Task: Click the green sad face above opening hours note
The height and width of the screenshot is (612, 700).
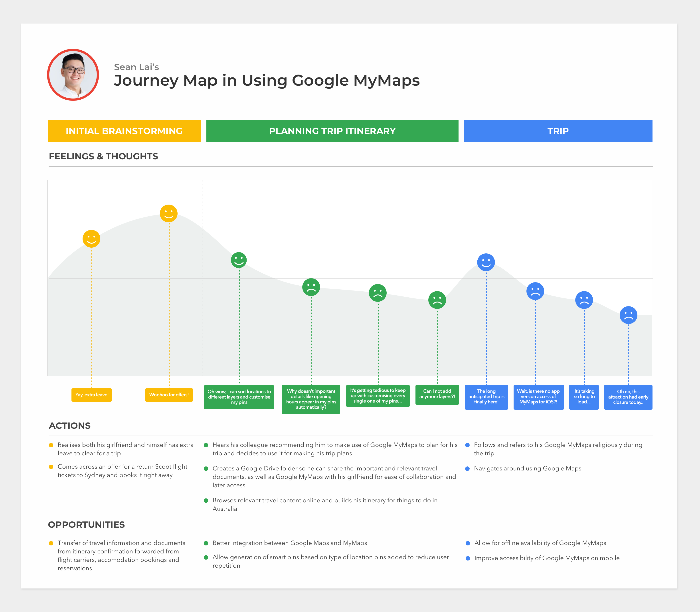Action: click(x=311, y=287)
